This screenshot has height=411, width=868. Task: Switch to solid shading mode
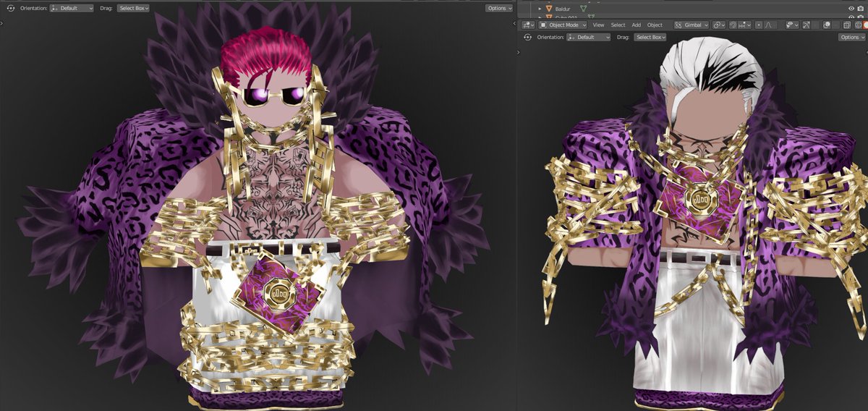click(x=865, y=25)
